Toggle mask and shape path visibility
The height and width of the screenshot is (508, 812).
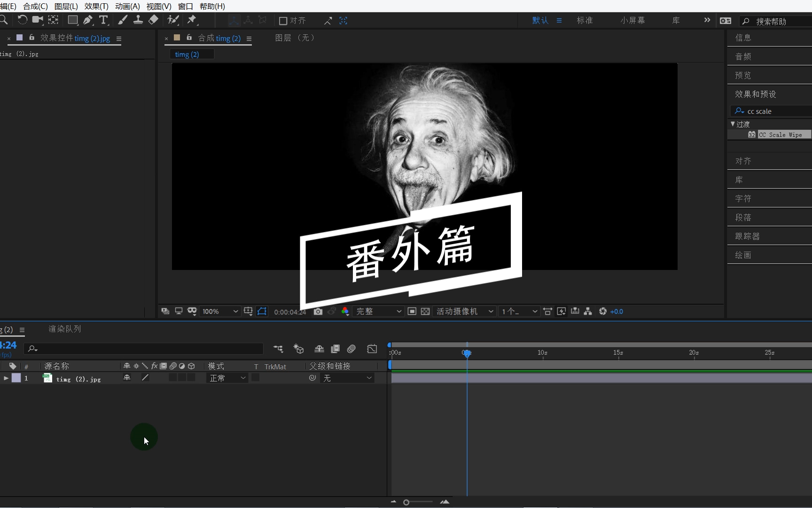click(x=262, y=311)
